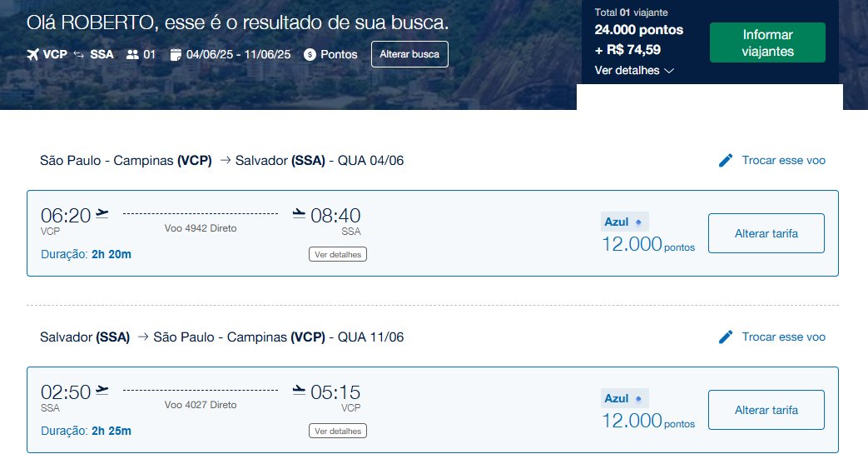Click the Alterar busca button
Viewport: 868px width, 464px height.
[x=409, y=54]
